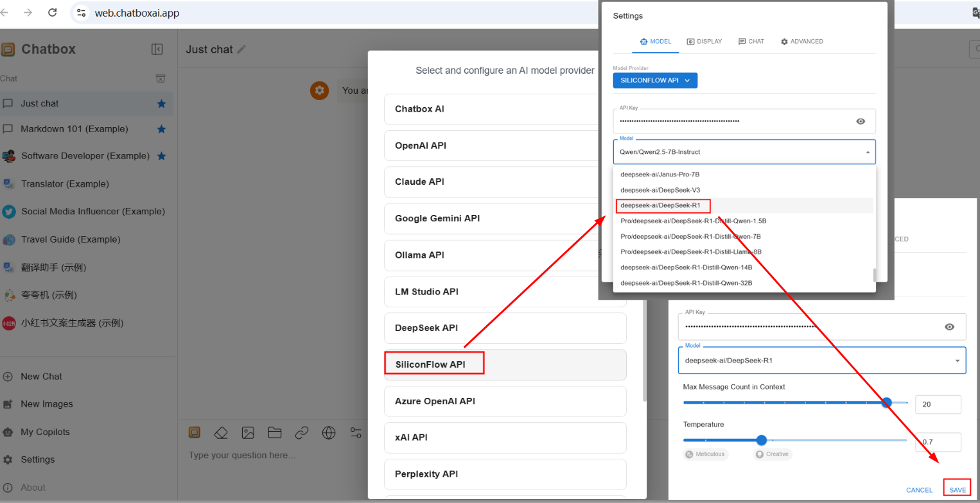980x503 pixels.
Task: Click the site info icon in address bar
Action: [81, 13]
